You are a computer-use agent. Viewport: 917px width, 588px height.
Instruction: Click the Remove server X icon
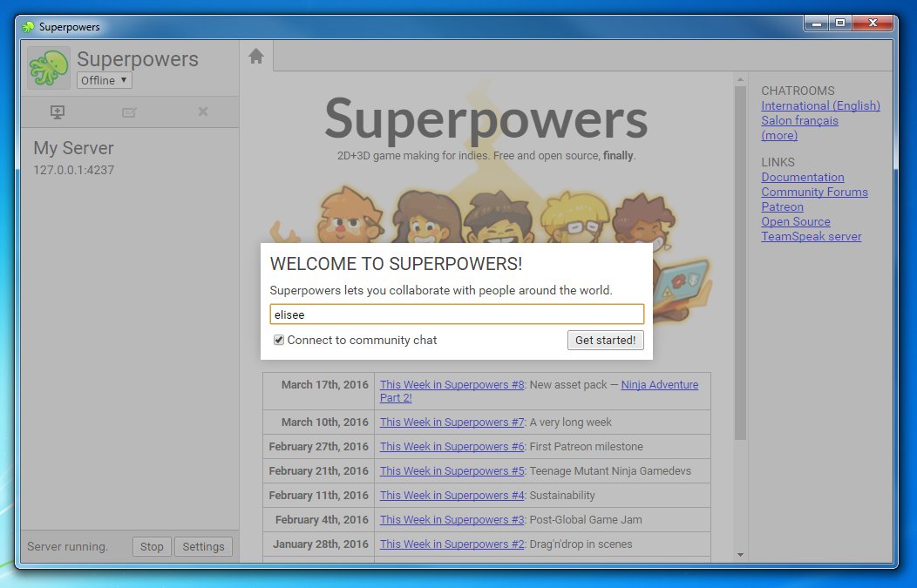pos(203,111)
